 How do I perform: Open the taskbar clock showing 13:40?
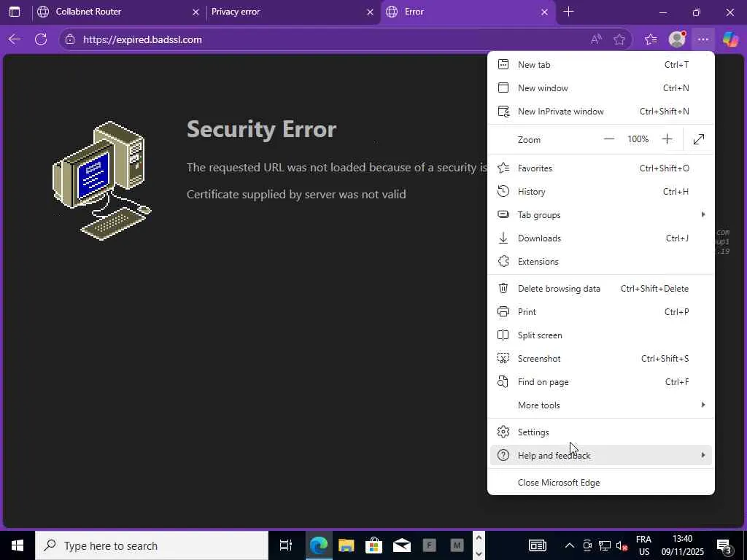coord(682,545)
